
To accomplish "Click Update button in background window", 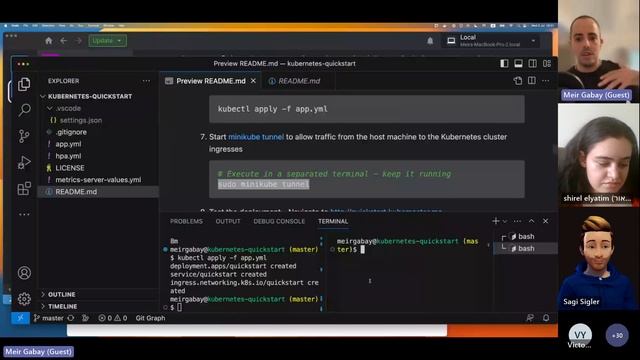I will pos(107,40).
